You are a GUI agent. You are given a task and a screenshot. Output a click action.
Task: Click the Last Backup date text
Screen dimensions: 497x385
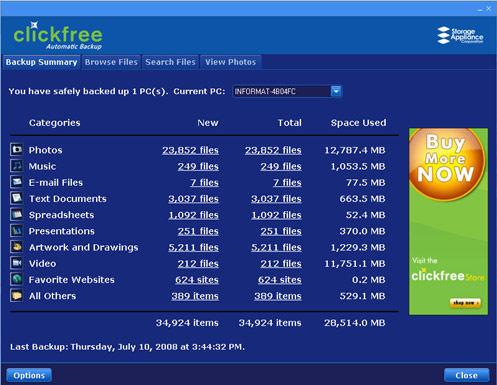127,347
